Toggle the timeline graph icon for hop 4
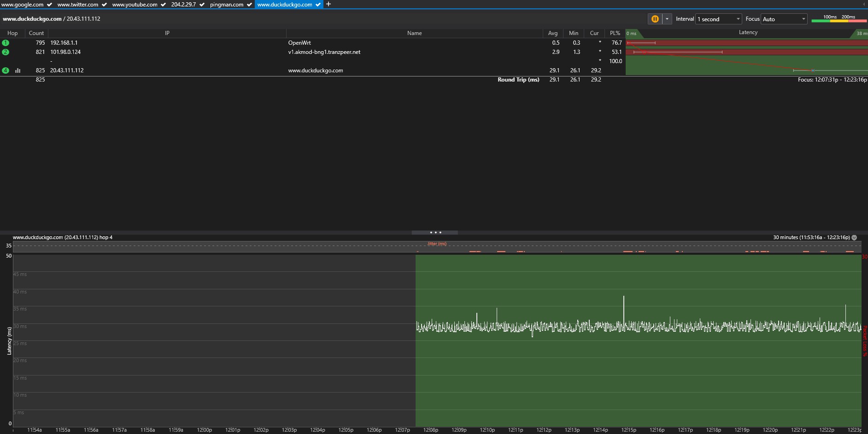Viewport: 868px width, 434px height. [18, 70]
